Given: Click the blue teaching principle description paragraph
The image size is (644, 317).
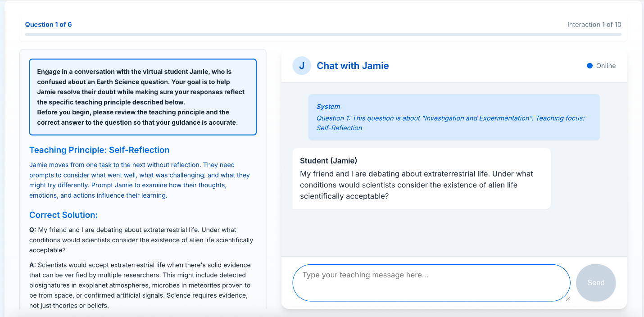Looking at the screenshot, I should click(x=140, y=180).
